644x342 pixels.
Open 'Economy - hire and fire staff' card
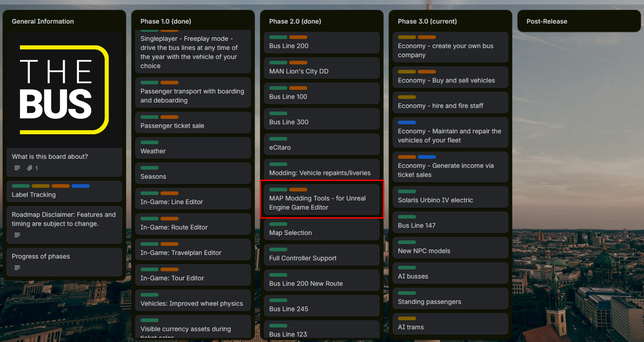pos(450,103)
